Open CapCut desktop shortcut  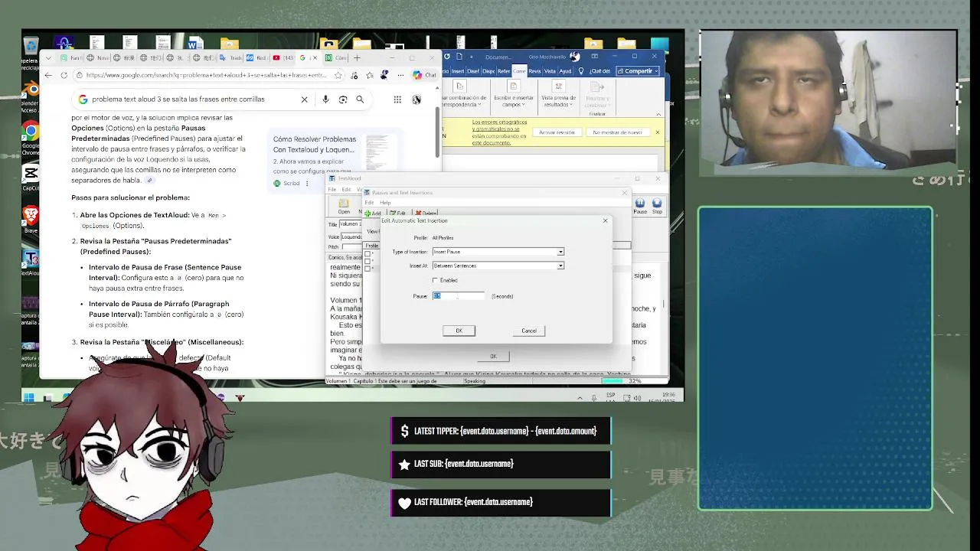(31, 174)
